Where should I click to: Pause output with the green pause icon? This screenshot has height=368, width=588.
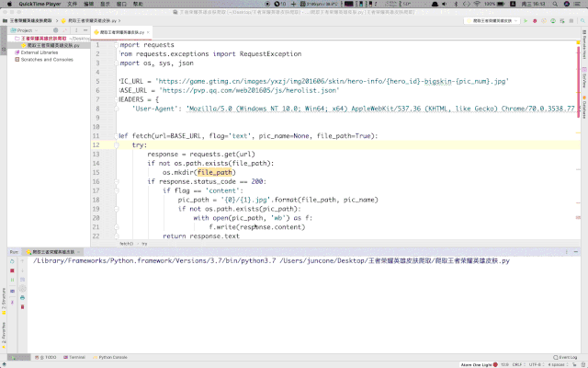coord(12,280)
